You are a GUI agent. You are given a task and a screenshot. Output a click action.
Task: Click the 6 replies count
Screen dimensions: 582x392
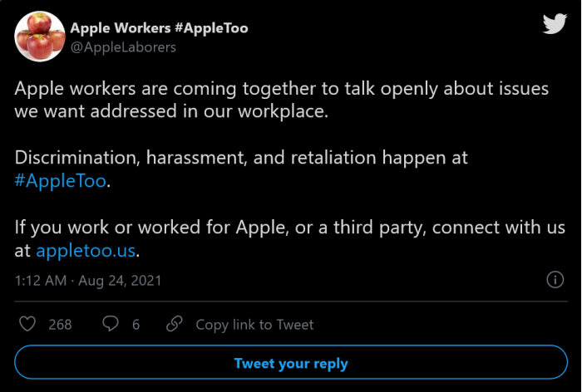click(136, 325)
